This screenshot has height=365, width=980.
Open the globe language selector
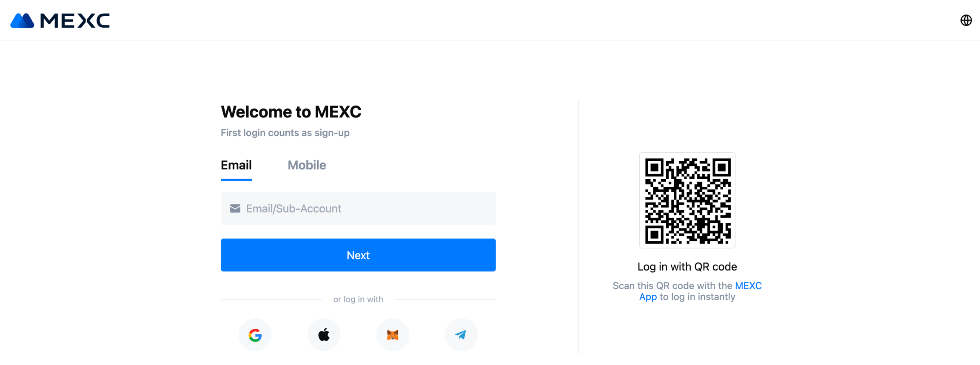click(966, 20)
